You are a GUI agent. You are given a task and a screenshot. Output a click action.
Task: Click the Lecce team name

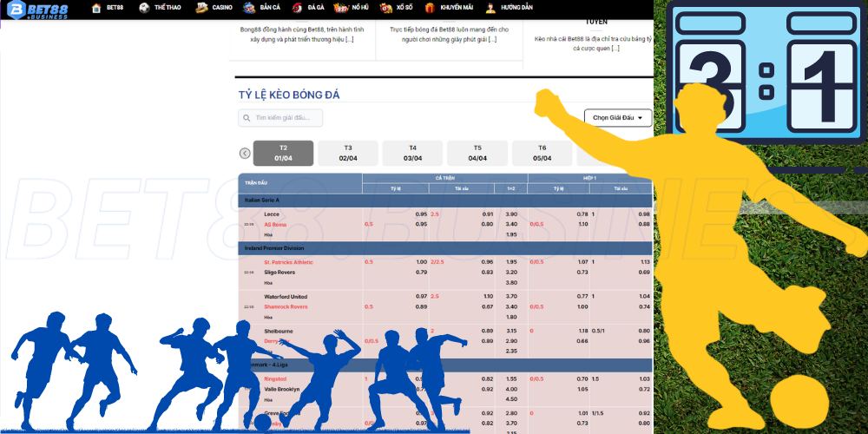point(272,214)
